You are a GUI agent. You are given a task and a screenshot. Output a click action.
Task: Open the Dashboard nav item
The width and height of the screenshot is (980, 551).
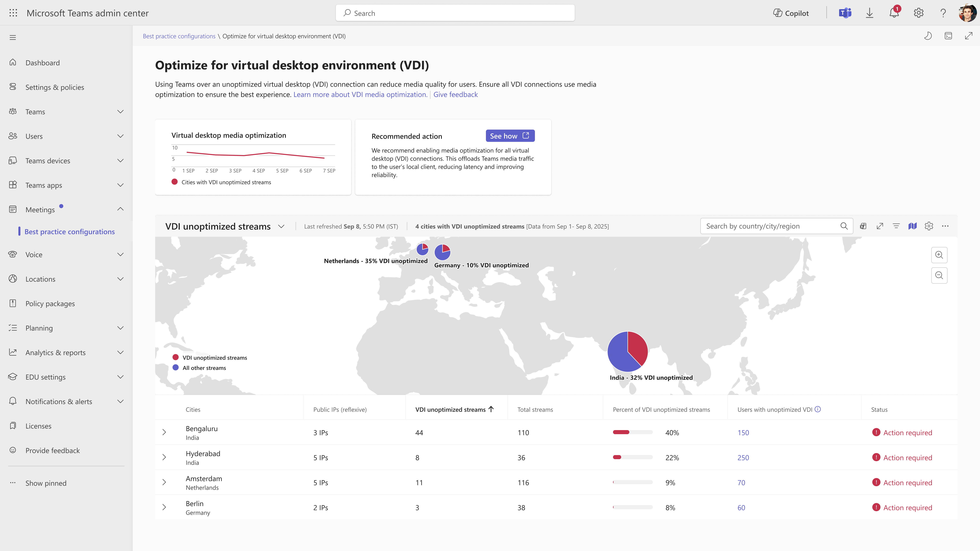[43, 63]
